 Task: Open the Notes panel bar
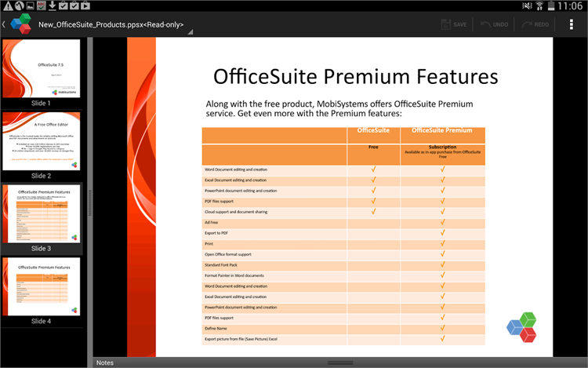pyautogui.click(x=340, y=363)
